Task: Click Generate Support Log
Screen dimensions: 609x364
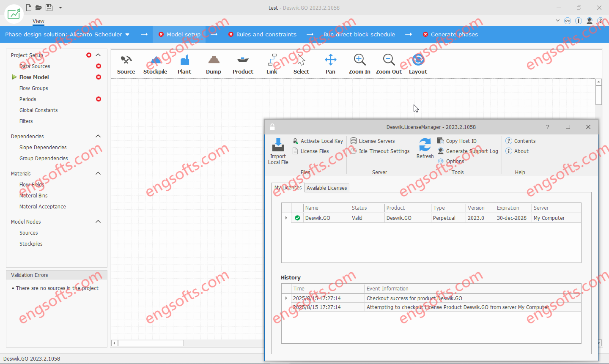Action: tap(468, 151)
